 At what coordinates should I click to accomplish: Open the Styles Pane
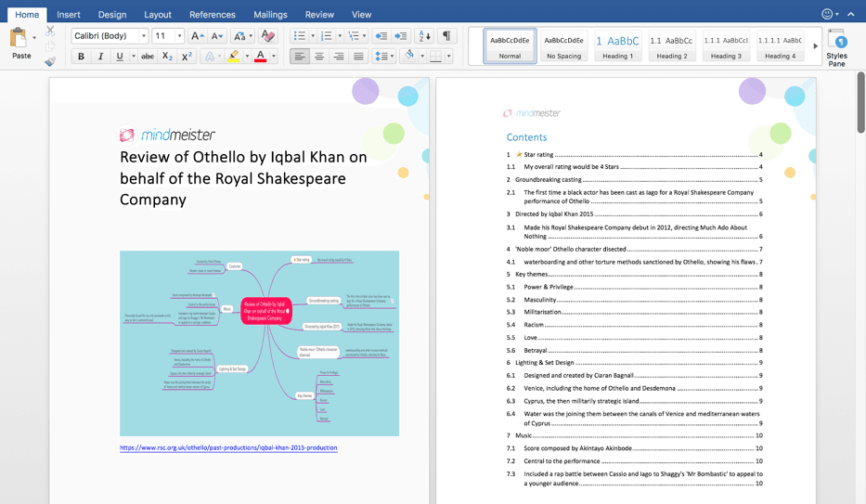(836, 46)
